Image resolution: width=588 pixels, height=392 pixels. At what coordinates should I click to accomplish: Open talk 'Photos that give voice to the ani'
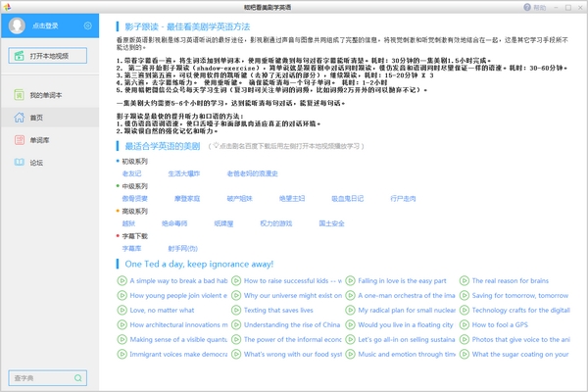[521, 339]
